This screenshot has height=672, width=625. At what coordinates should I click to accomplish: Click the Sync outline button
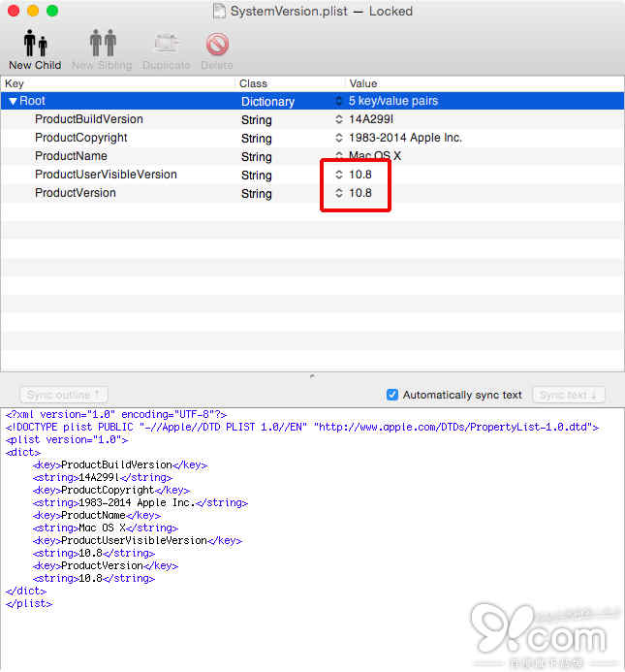63,395
